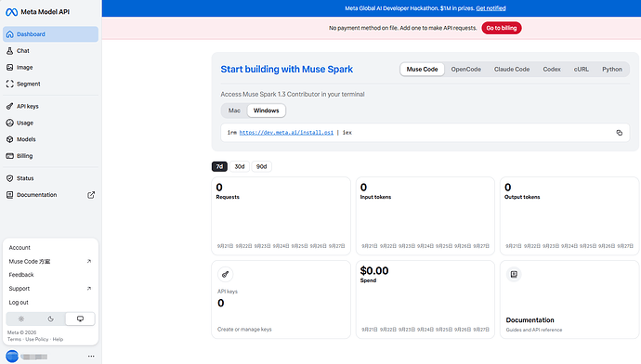Click the 'Meta Model API' title
Screen dimensions: 641x364
click(45, 12)
